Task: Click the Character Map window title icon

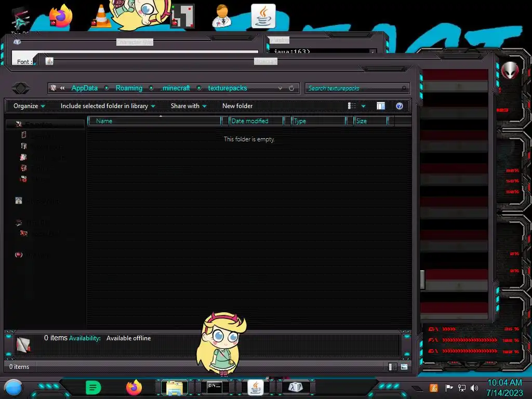Action: (x=17, y=42)
